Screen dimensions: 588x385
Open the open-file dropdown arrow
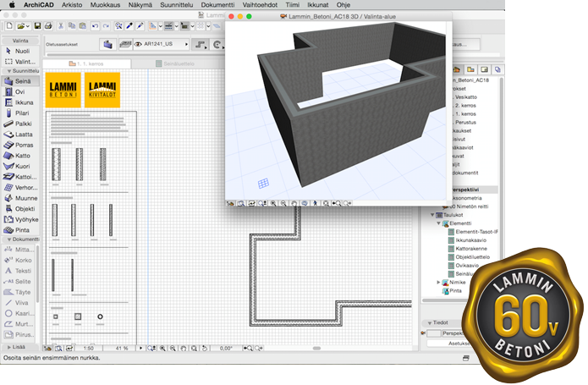pos(28,26)
